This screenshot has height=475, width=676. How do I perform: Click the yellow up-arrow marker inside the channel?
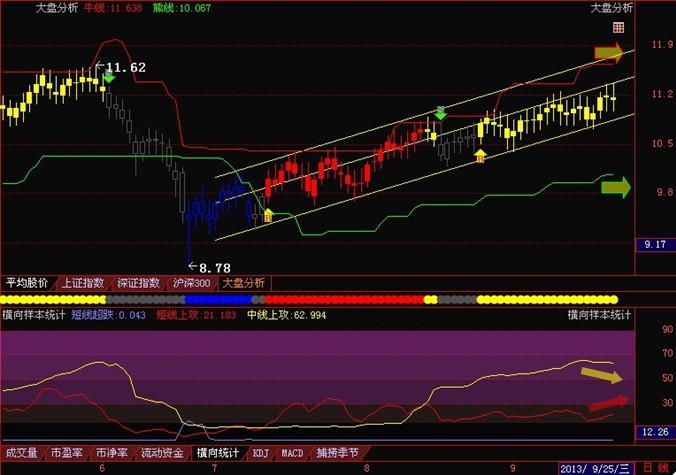click(x=480, y=155)
